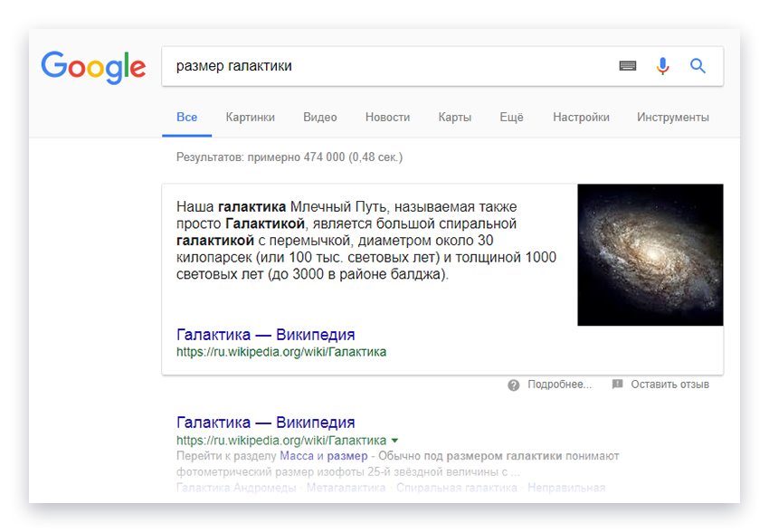Jump to the Масса и размер section
This screenshot has height=532, width=769.
(324, 456)
